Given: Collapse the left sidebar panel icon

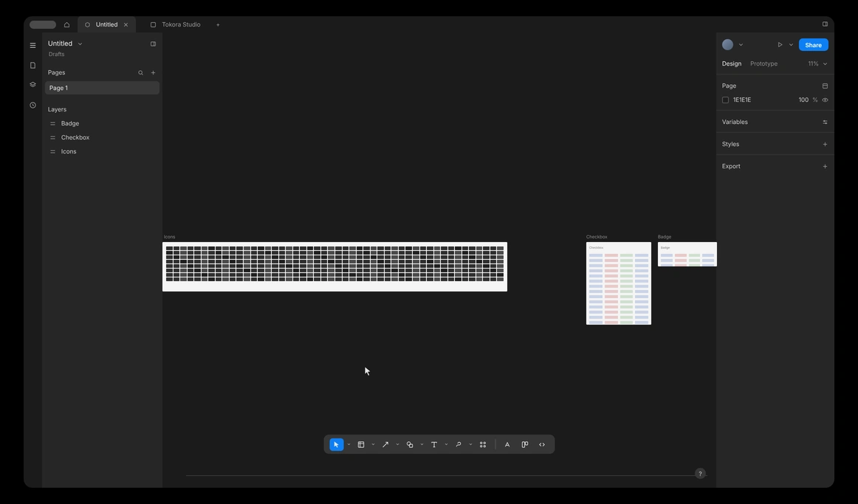Looking at the screenshot, I should click(154, 44).
